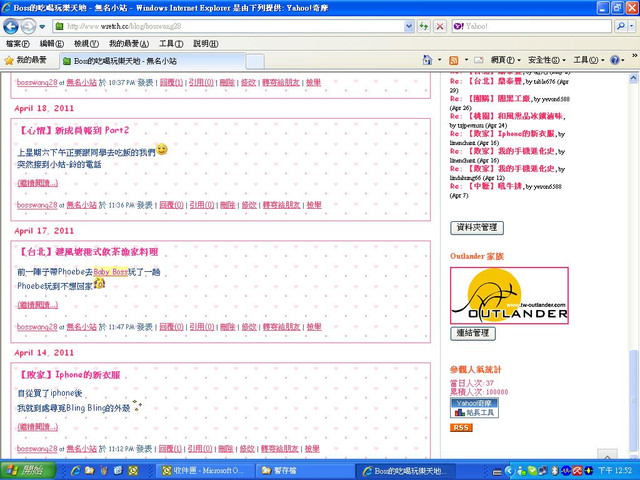Click the folder icon in quick launch

pos(90,471)
